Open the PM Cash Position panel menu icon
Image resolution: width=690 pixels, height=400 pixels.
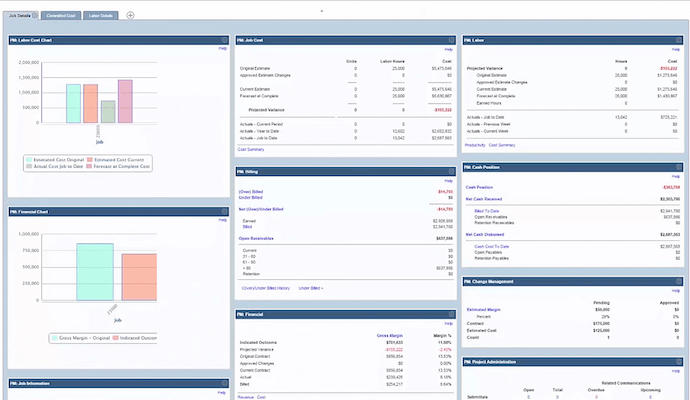679,167
